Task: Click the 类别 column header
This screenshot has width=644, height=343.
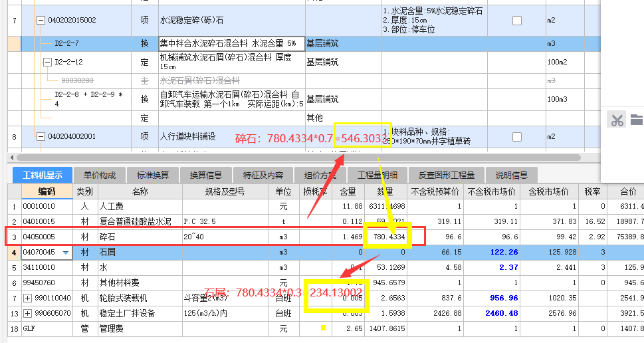Action: [x=85, y=191]
